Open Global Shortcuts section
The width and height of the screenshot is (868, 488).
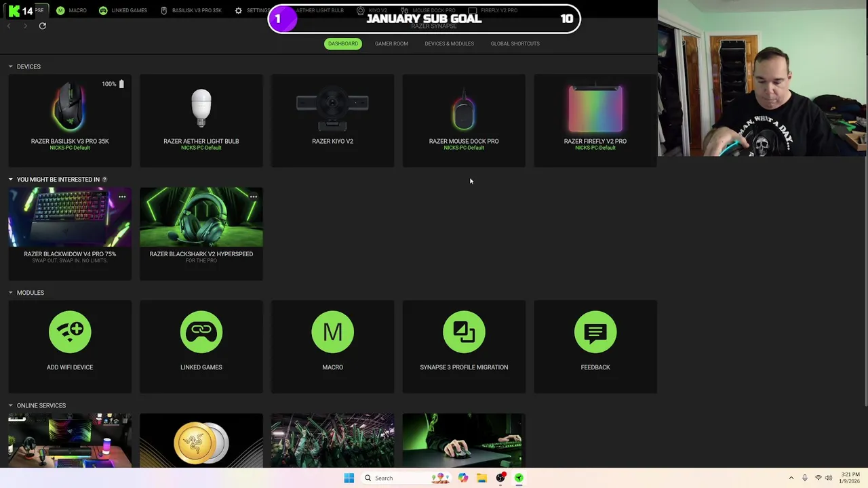[515, 43]
